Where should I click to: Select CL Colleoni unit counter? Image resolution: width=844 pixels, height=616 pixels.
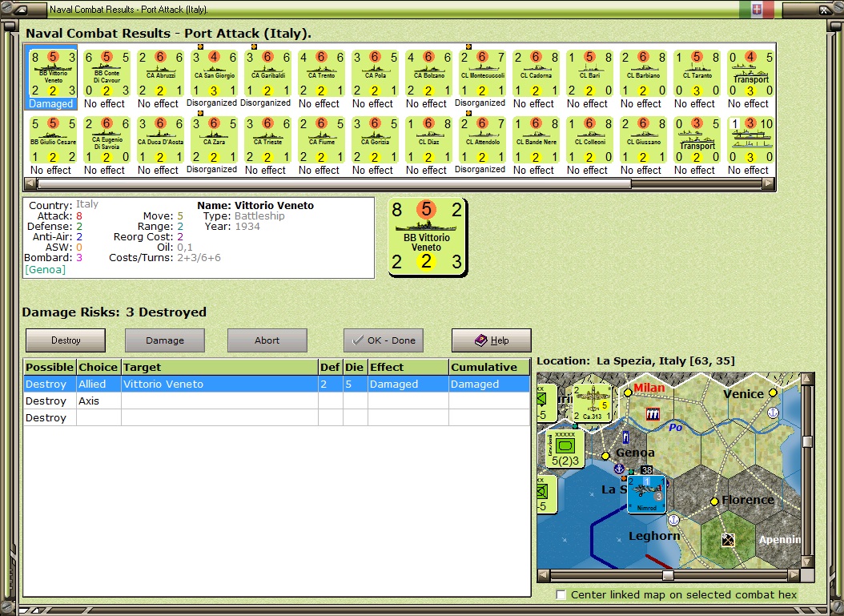pyautogui.click(x=590, y=140)
